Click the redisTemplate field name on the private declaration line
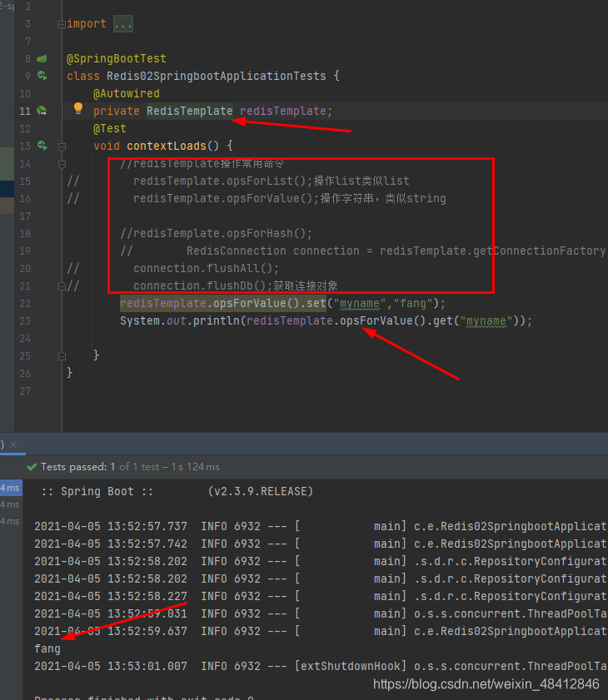This screenshot has height=700, width=608. (x=283, y=111)
